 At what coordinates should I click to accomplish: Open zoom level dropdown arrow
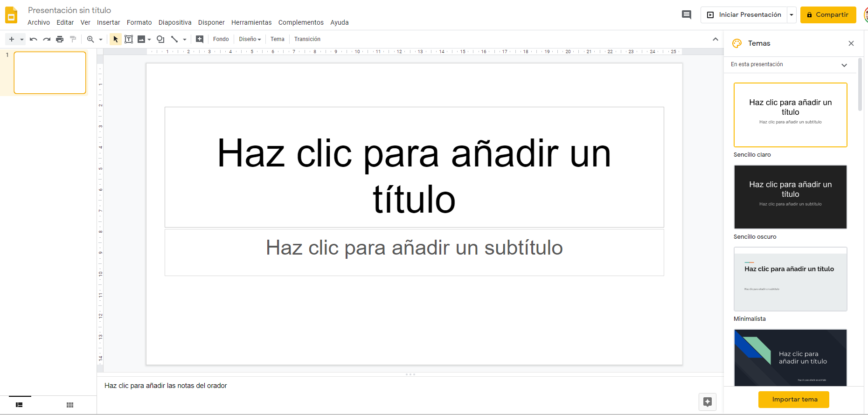(100, 39)
